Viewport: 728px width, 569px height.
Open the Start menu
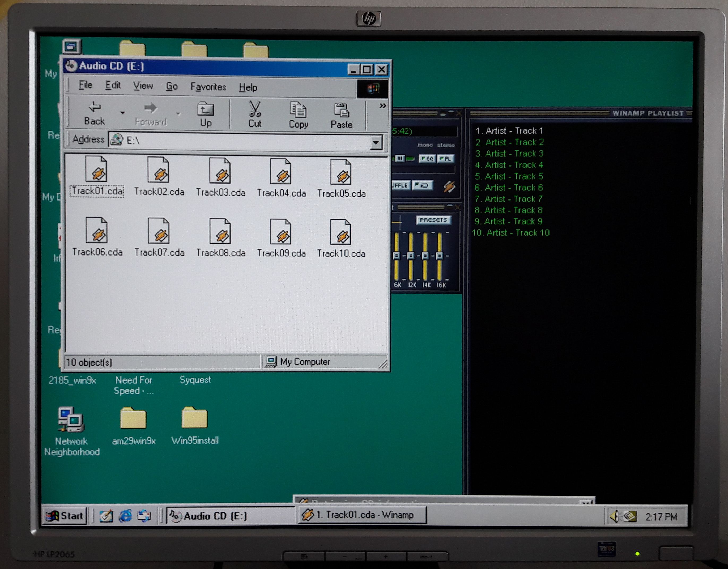65,516
